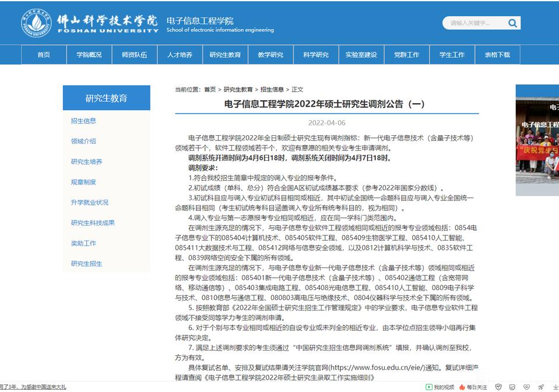Click the shield security icon in status bar
Viewport: 559px width, 392px height.
click(x=498, y=387)
